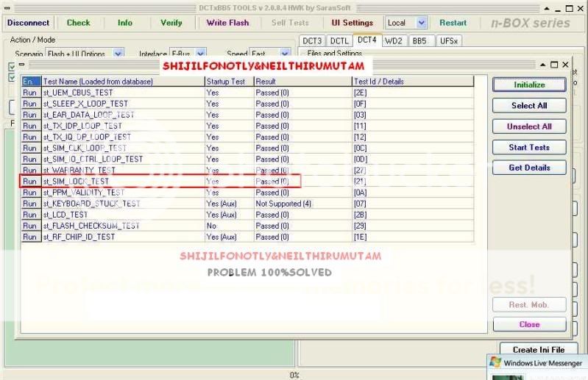Expand the Local dropdown
The height and width of the screenshot is (380, 588).
[x=421, y=23]
